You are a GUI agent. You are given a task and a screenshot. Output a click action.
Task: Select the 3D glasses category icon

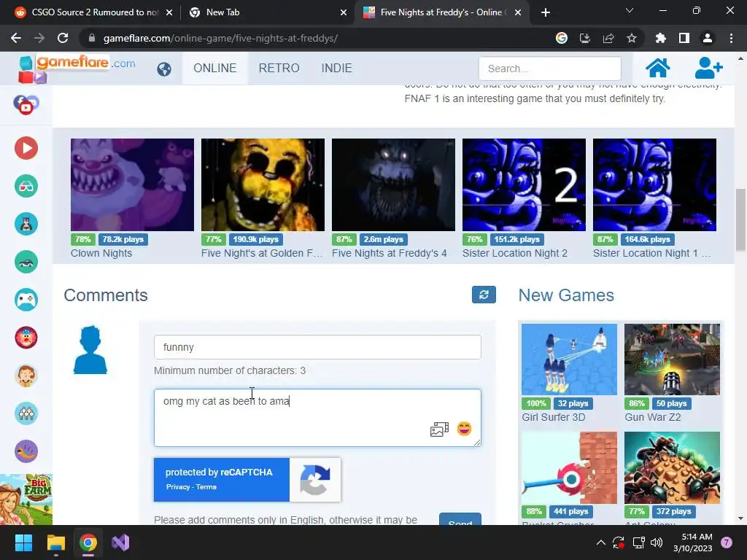pos(26,186)
